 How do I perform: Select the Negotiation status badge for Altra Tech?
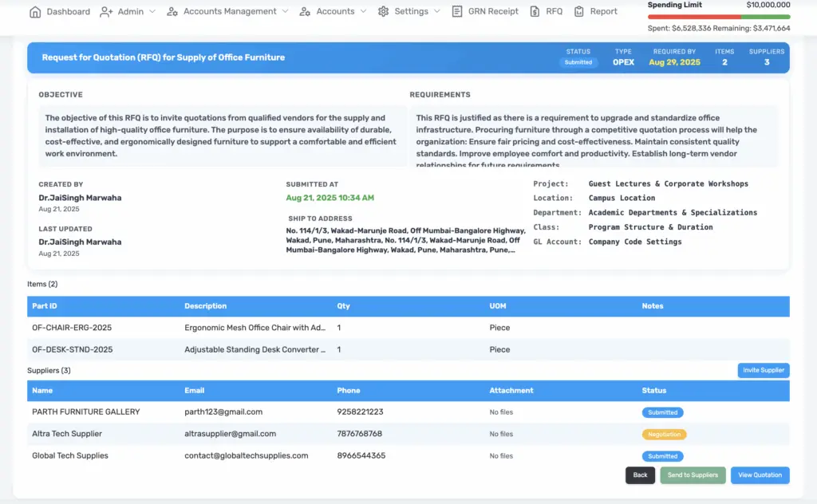[664, 435]
